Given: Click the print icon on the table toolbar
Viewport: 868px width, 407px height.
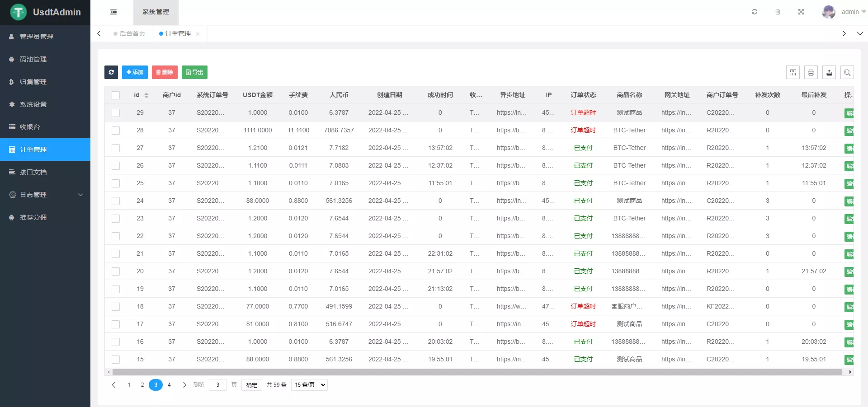Looking at the screenshot, I should [x=811, y=72].
